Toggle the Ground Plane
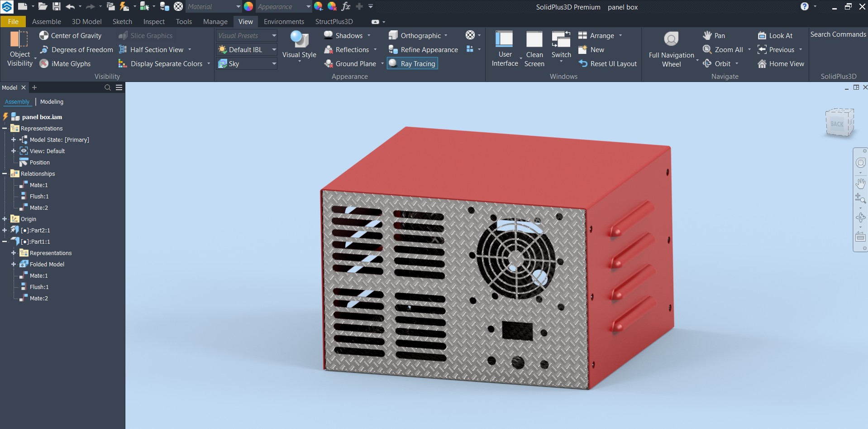The image size is (868, 429). click(350, 64)
